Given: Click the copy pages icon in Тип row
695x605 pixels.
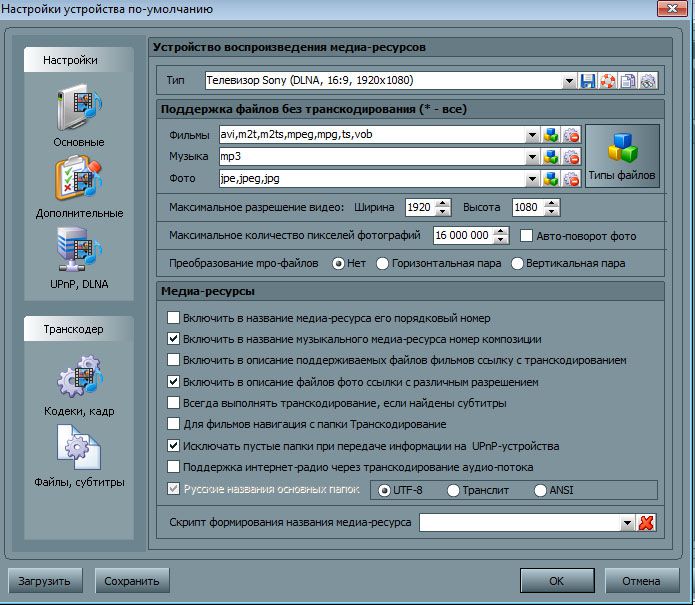Looking at the screenshot, I should (x=627, y=80).
